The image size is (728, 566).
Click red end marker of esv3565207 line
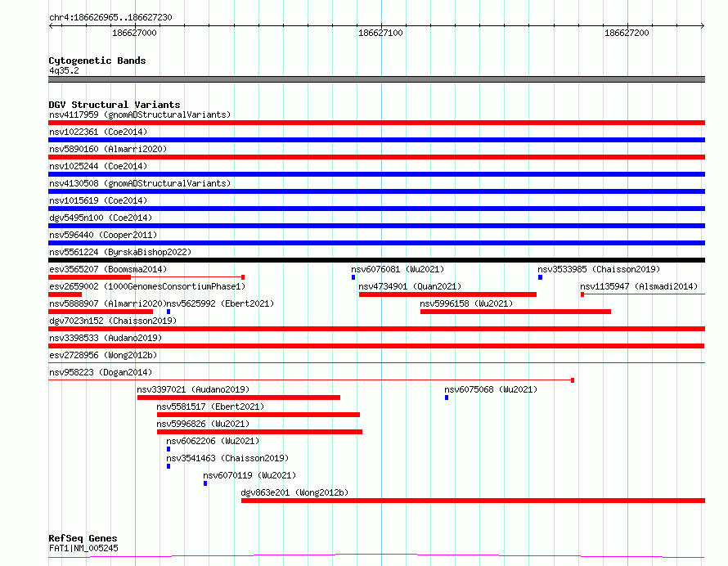243,277
